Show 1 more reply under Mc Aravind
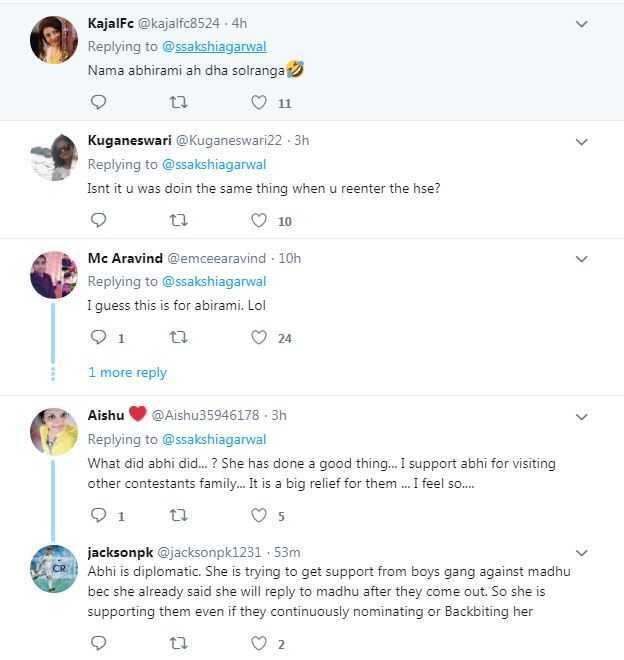This screenshot has height=660, width=624. pyautogui.click(x=127, y=373)
